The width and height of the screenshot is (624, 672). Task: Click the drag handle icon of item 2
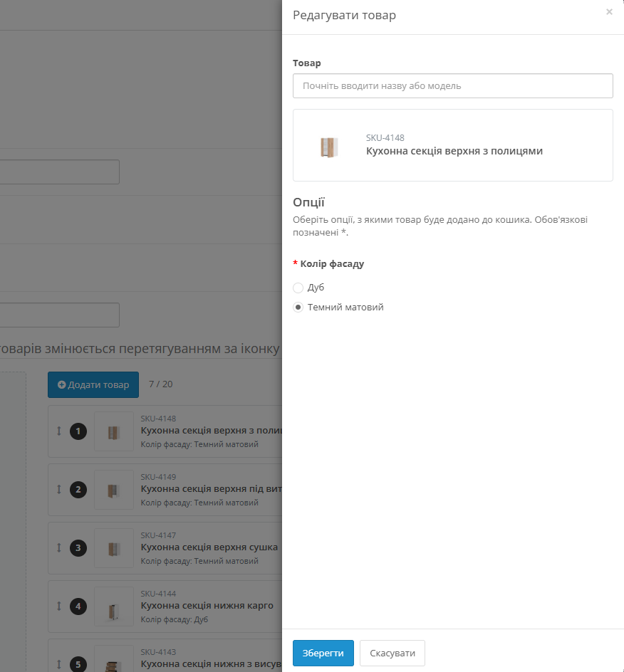(x=59, y=490)
